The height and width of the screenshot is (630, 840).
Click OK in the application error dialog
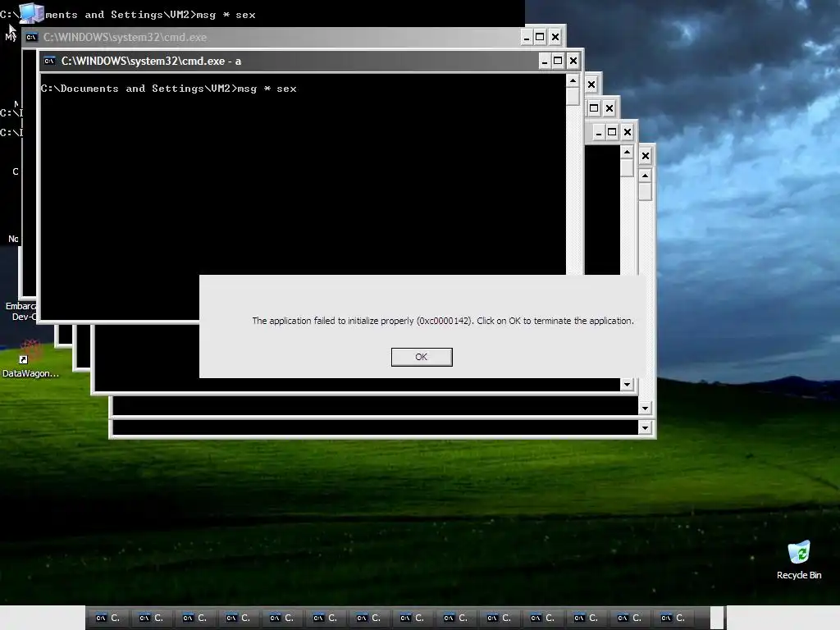[x=422, y=357]
